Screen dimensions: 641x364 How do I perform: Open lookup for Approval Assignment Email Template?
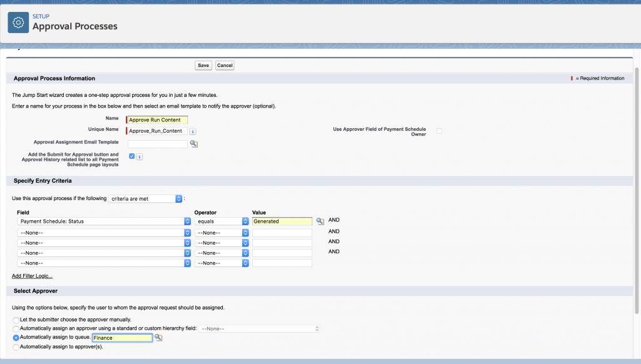pos(194,144)
